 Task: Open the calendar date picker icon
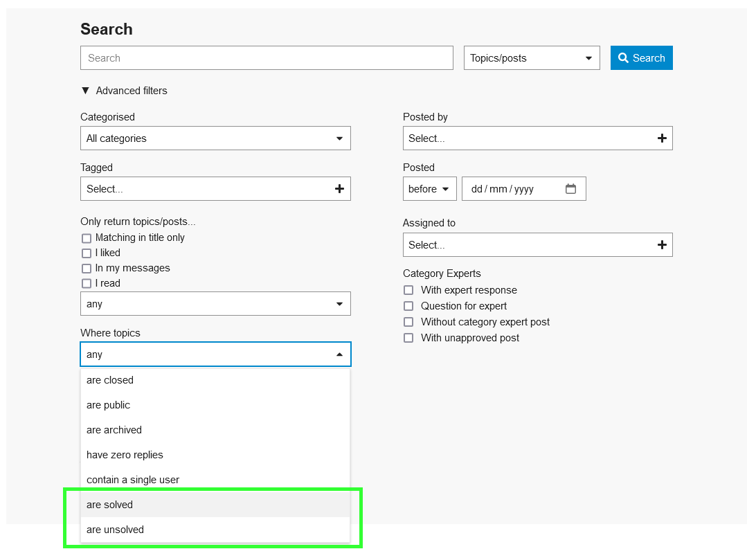[x=571, y=188]
